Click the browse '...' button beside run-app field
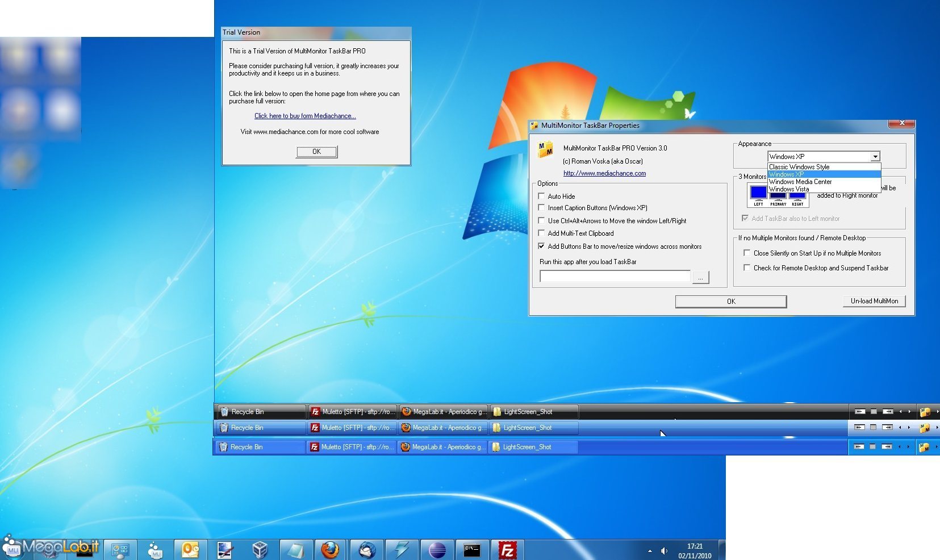The width and height of the screenshot is (940, 560). 701,277
